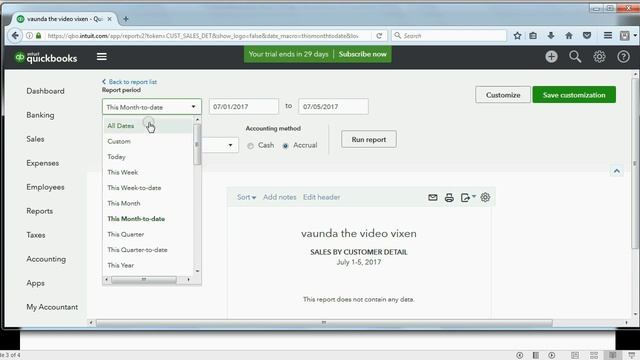640x360 pixels.
Task: Click Save customization button
Action: click(574, 95)
